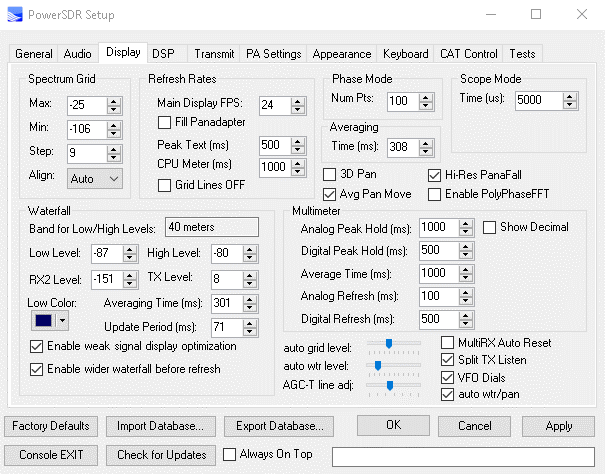Click Factory Defaults button
Viewport: 605px width, 474px height.
tap(51, 426)
